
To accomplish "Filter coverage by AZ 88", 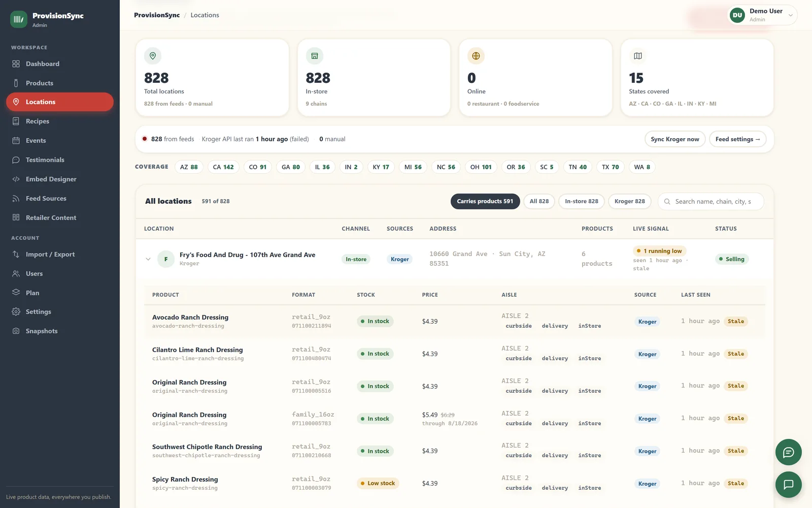I will 189,167.
